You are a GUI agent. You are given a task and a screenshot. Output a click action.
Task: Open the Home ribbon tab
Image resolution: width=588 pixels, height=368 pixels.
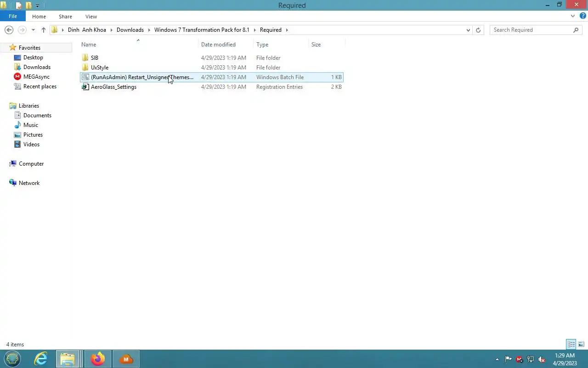(39, 17)
